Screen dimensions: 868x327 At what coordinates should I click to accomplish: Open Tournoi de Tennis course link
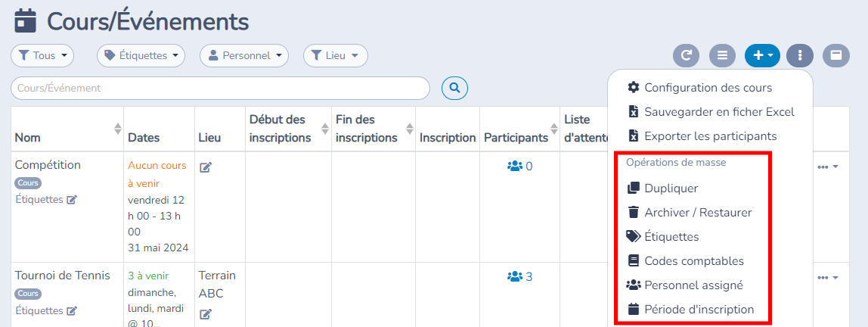[63, 276]
